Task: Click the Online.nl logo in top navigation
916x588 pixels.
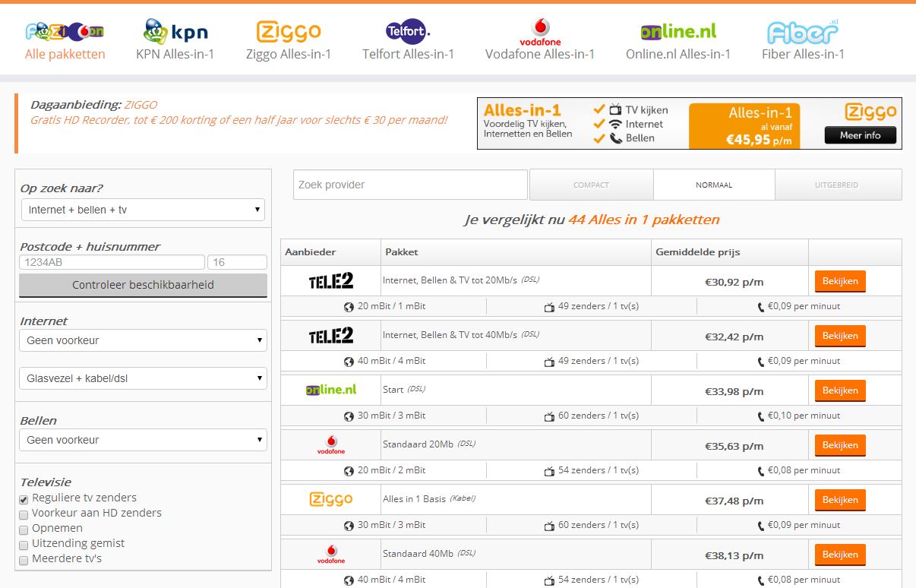Action: (x=678, y=32)
